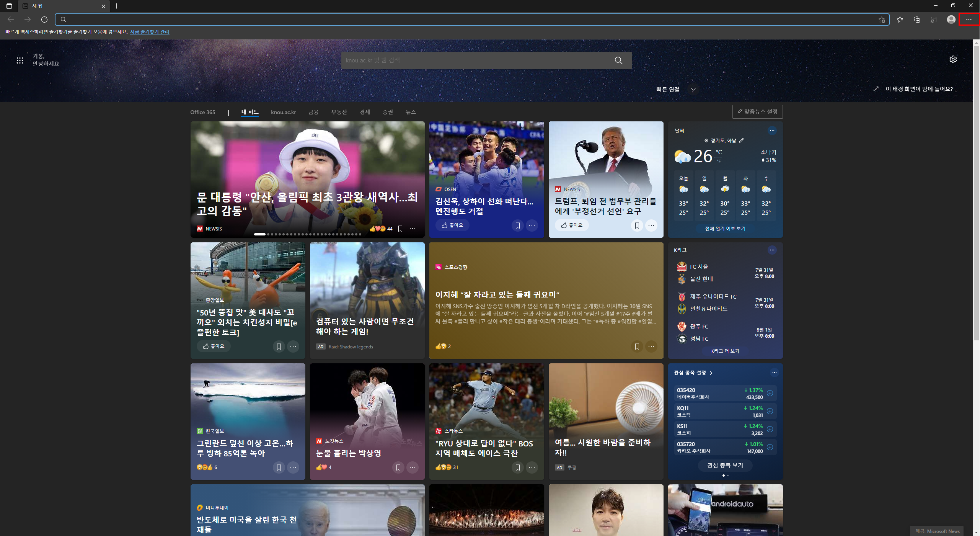Open page settings gear icon
The image size is (980, 536).
[953, 59]
